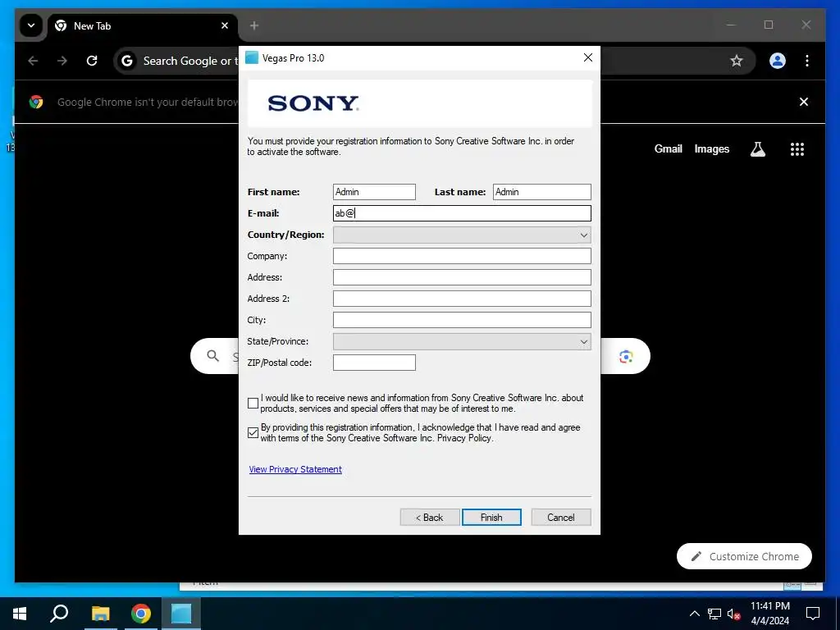Click Google Lens search by image icon

(x=626, y=356)
